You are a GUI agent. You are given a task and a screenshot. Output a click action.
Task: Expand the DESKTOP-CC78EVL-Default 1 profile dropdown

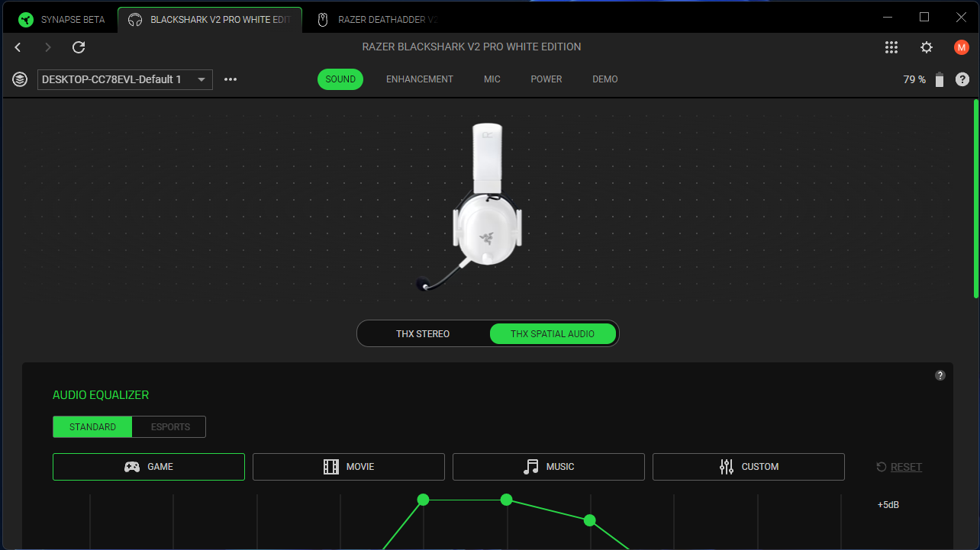125,79
